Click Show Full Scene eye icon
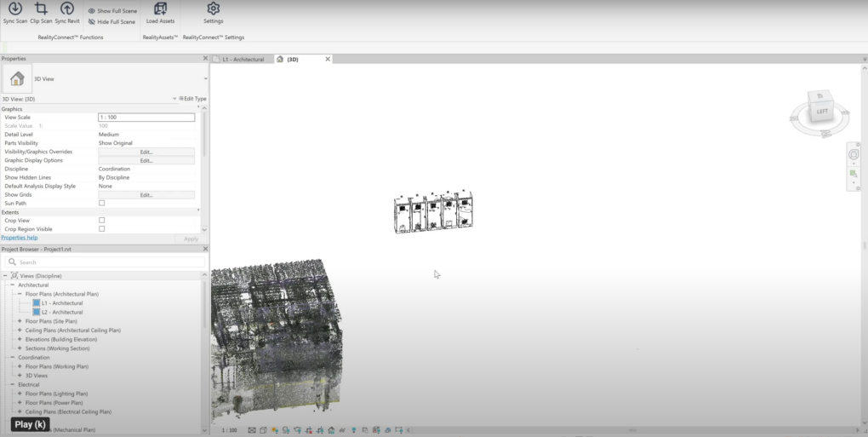The height and width of the screenshot is (437, 868). coord(92,11)
